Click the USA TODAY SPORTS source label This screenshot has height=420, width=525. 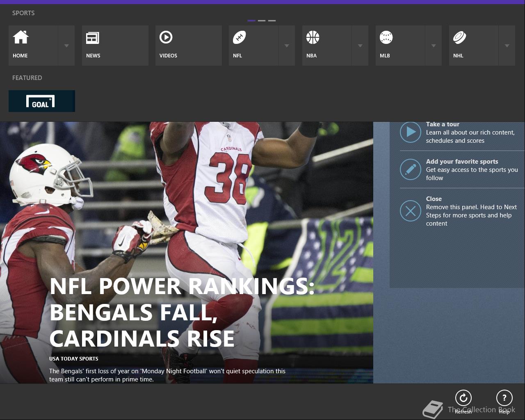[x=74, y=358]
